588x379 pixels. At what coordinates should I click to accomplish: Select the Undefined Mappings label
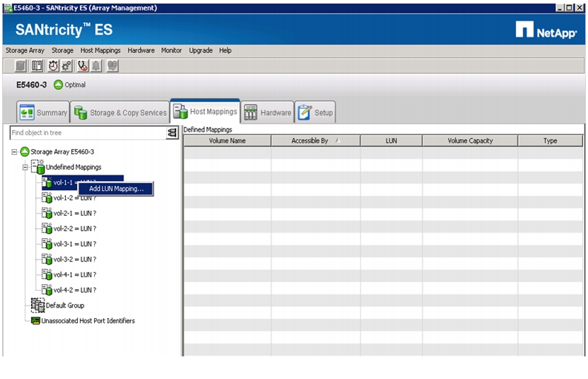coord(73,167)
